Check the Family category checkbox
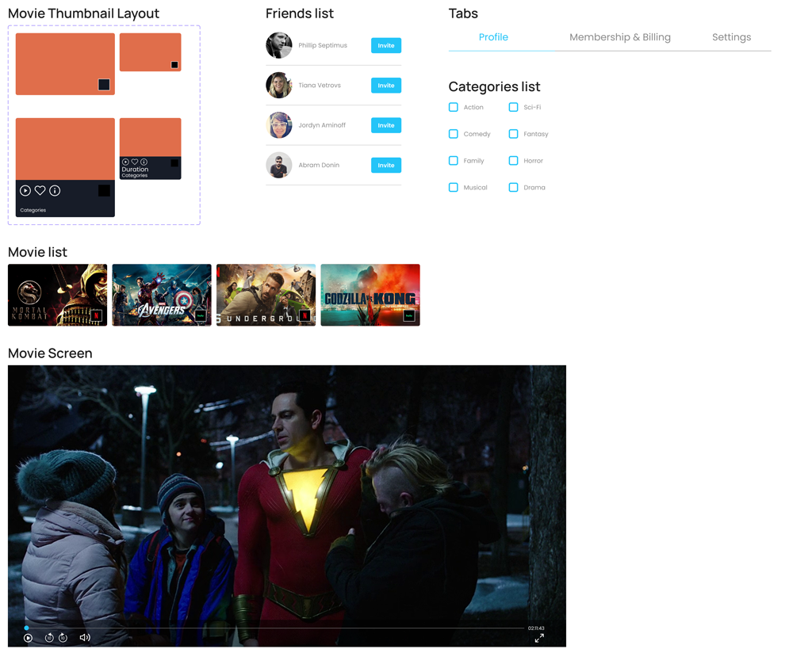793x672 pixels. click(x=454, y=161)
